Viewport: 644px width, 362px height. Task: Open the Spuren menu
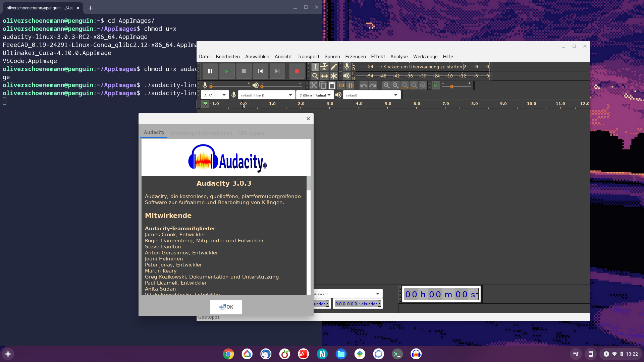coord(332,57)
